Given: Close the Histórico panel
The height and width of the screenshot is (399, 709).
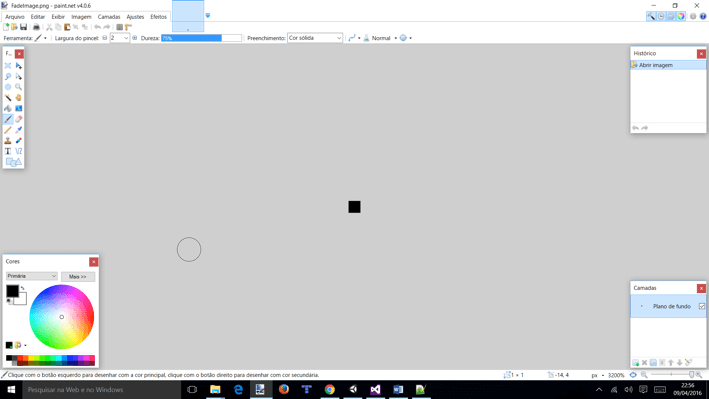Looking at the screenshot, I should click(x=701, y=54).
